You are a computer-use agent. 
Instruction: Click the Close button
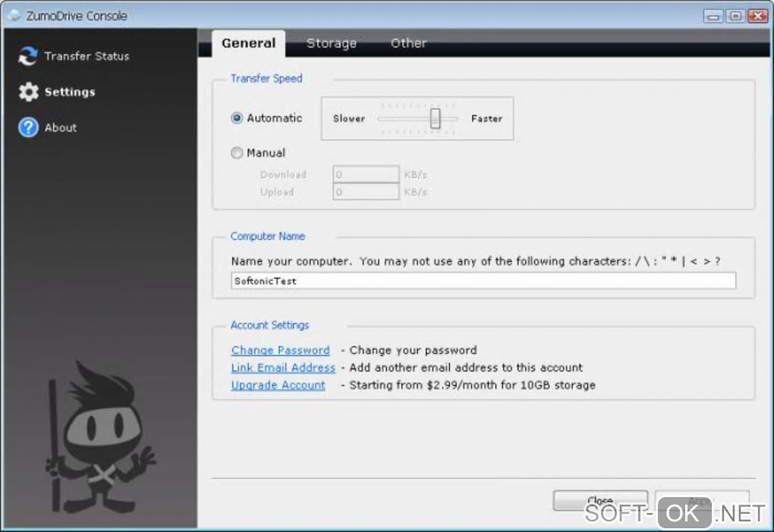(600, 500)
